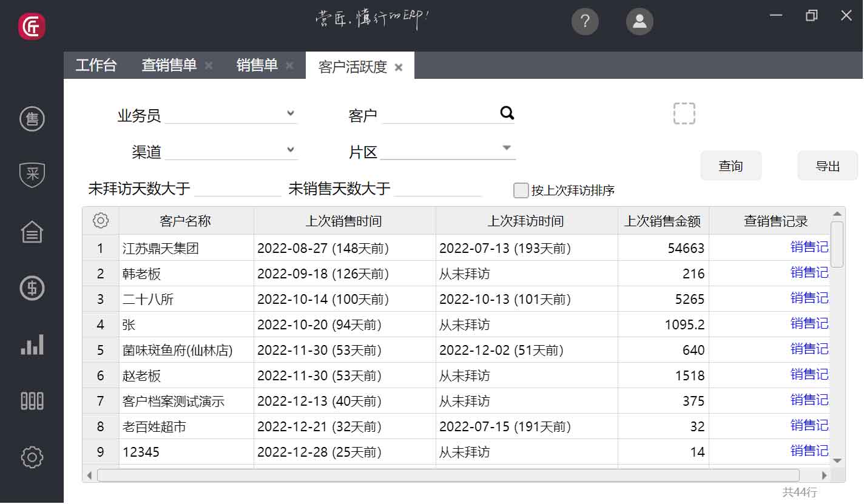Switch to the 工作台 tab
The width and height of the screenshot is (864, 504).
pyautogui.click(x=96, y=66)
